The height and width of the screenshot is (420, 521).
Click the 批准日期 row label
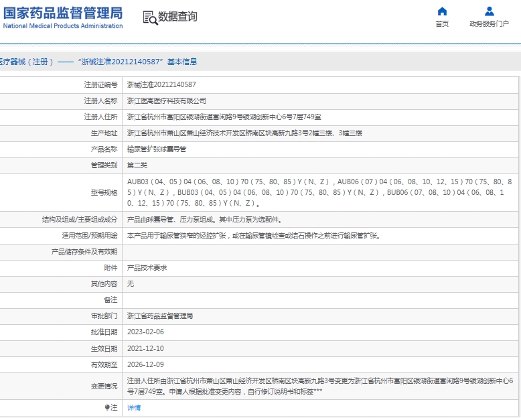[x=104, y=332]
